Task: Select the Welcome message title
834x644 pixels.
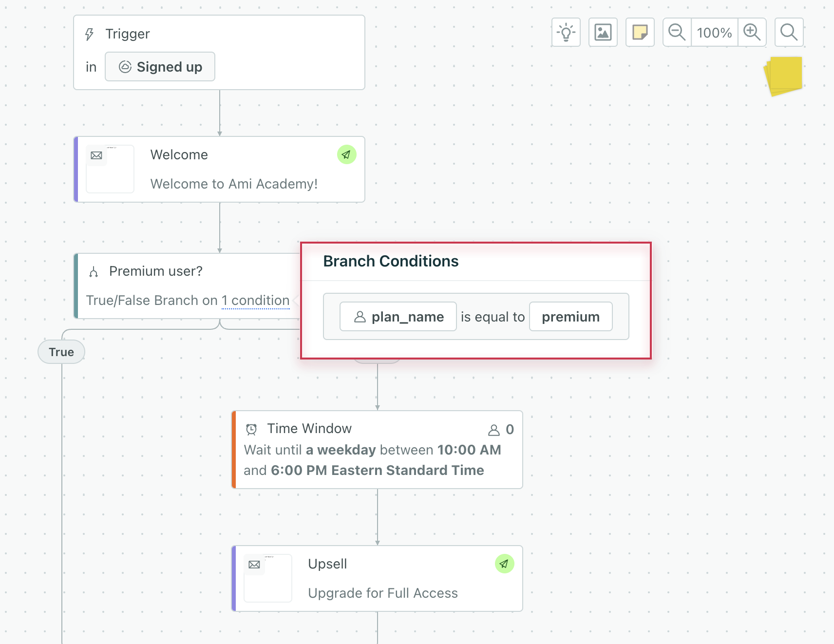Action: (x=179, y=154)
